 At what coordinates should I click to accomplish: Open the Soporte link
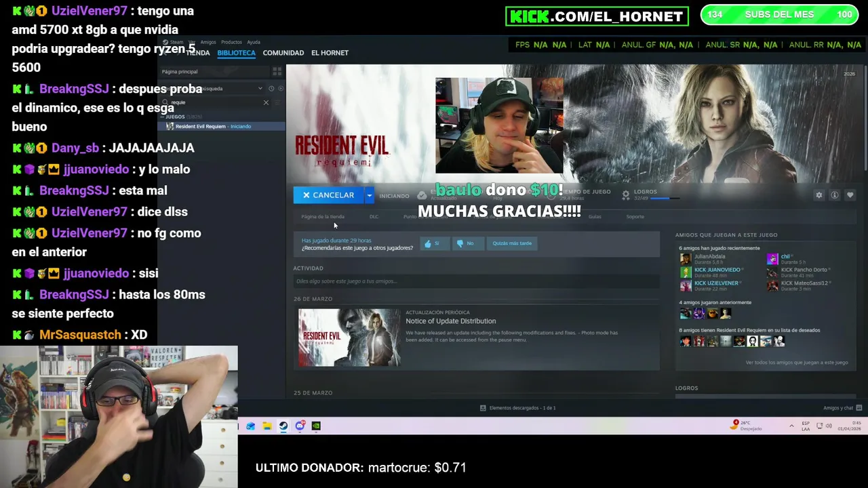click(635, 217)
